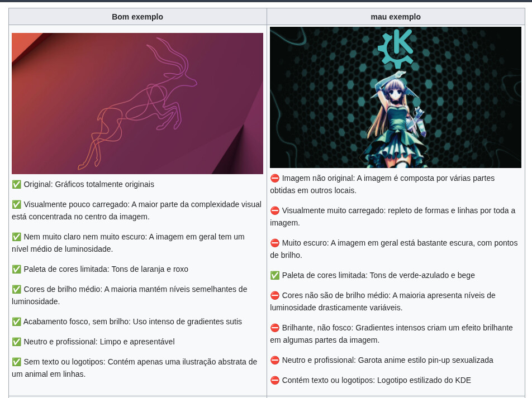
Task: Click the 'Bom exemplo' column header
Action: point(137,17)
